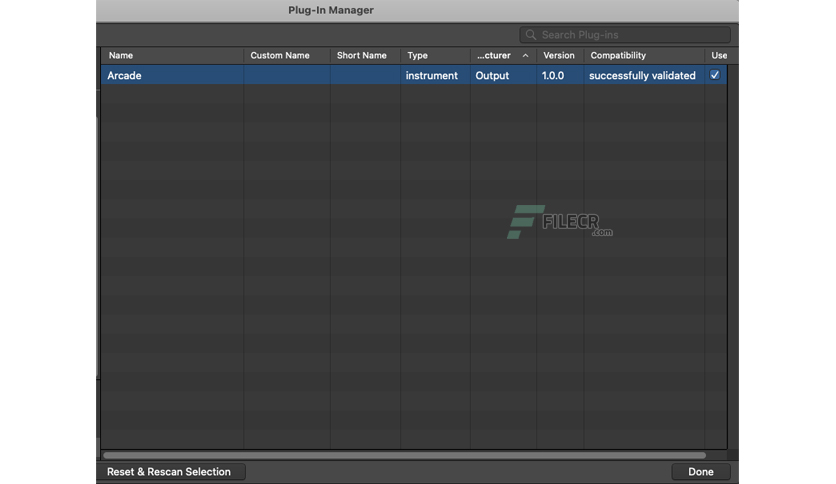Sort by Short Name column header
The height and width of the screenshot is (484, 836).
tap(365, 55)
